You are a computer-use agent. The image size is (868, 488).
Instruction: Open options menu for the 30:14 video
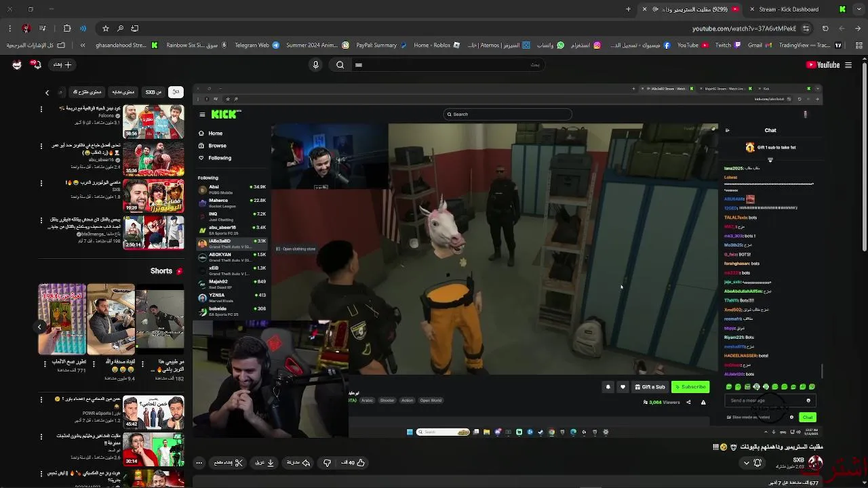click(x=41, y=437)
